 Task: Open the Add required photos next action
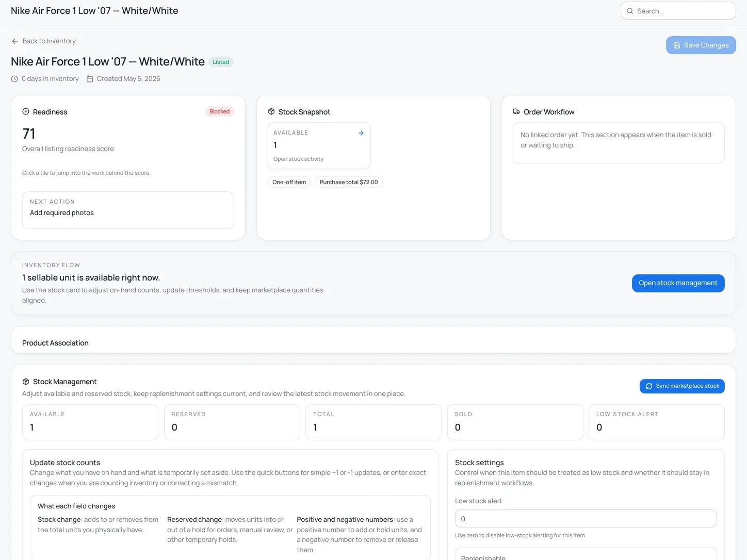[x=128, y=210]
